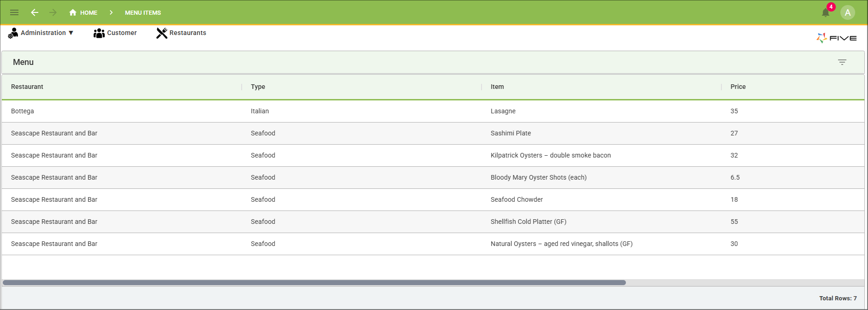
Task: Click the price 6.5 cell
Action: 735,177
